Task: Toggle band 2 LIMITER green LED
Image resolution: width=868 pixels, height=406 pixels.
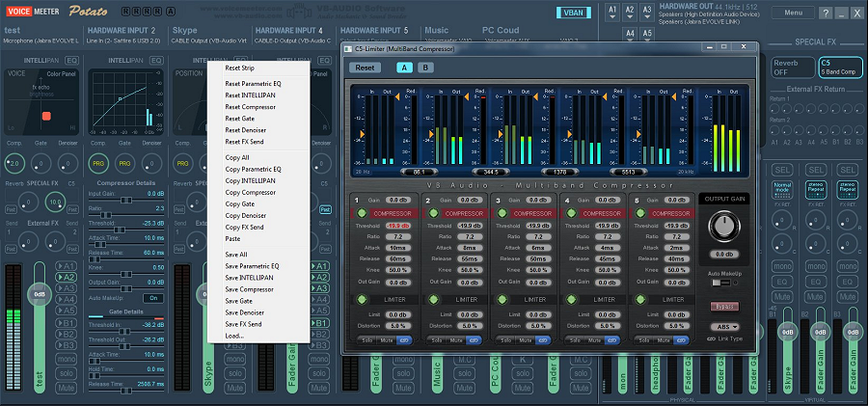Action: click(433, 299)
